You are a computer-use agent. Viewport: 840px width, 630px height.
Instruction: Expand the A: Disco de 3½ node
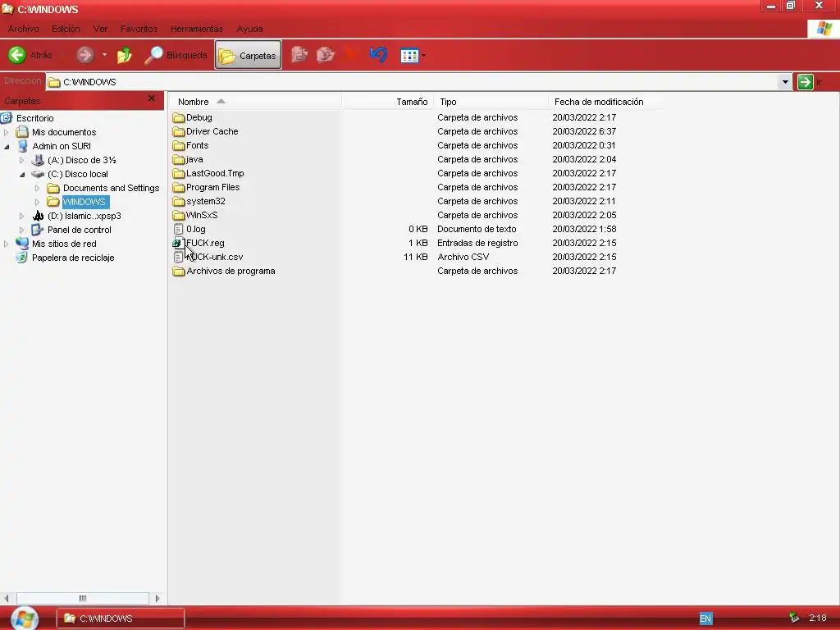pyautogui.click(x=21, y=160)
